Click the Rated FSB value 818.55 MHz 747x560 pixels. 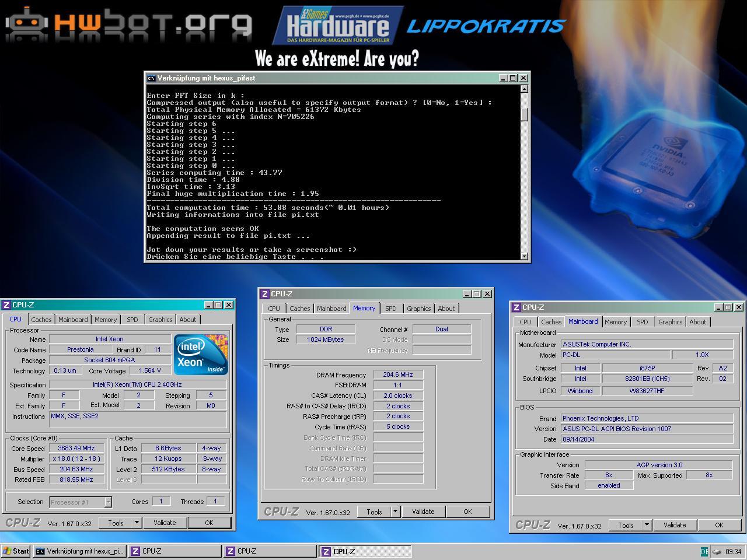pyautogui.click(x=76, y=480)
